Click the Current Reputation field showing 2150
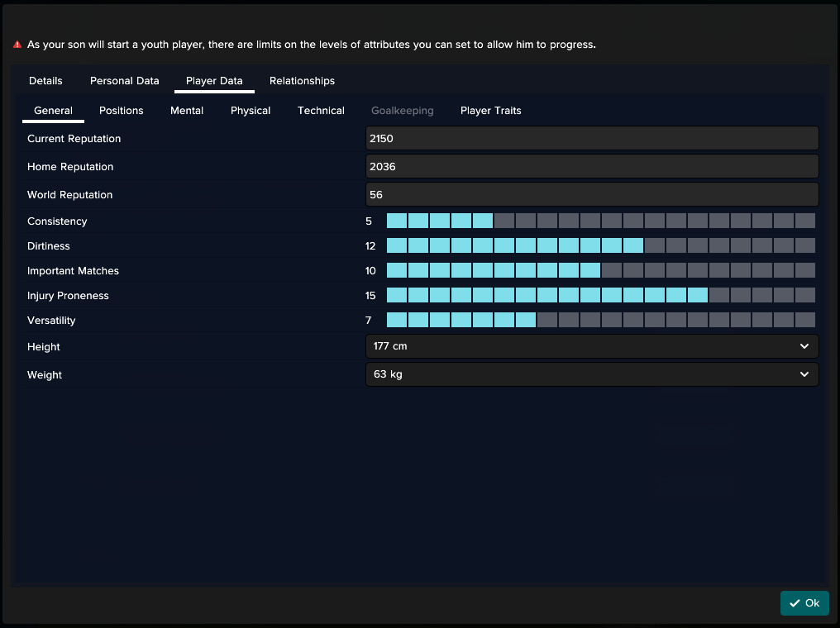 pos(592,138)
